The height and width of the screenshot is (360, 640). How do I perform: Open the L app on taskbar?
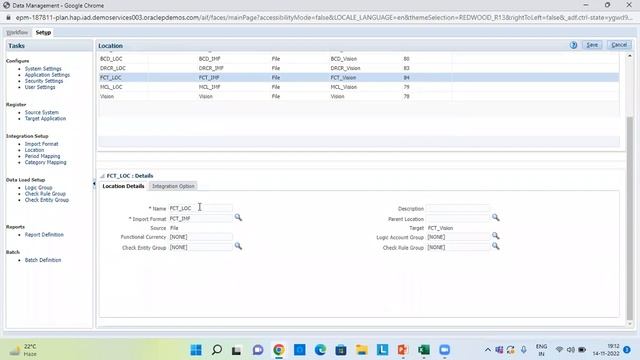pyautogui.click(x=382, y=350)
